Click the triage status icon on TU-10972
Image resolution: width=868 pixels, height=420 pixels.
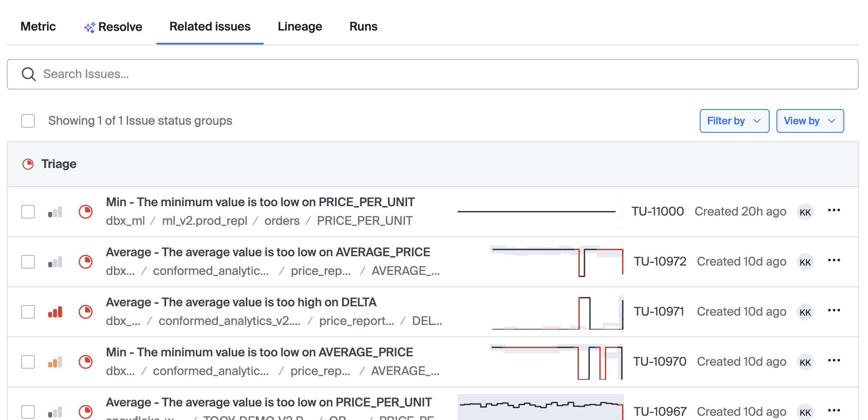tap(86, 262)
